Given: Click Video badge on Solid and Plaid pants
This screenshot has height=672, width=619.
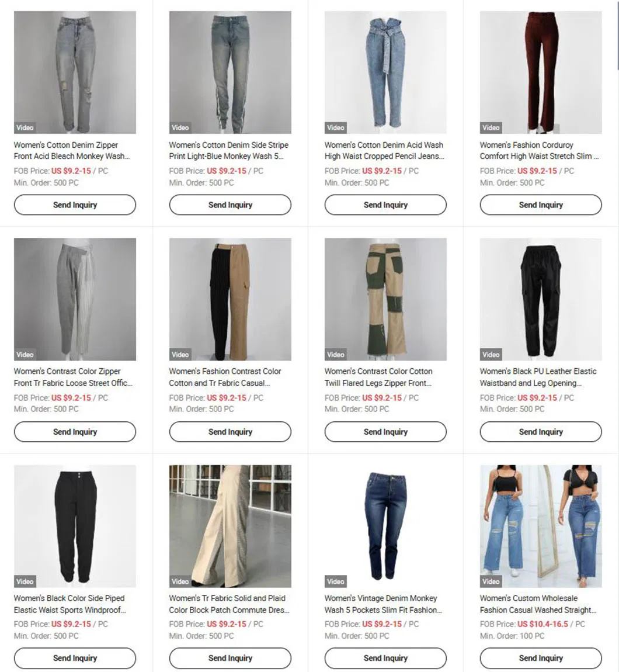Looking at the screenshot, I should coord(180,581).
